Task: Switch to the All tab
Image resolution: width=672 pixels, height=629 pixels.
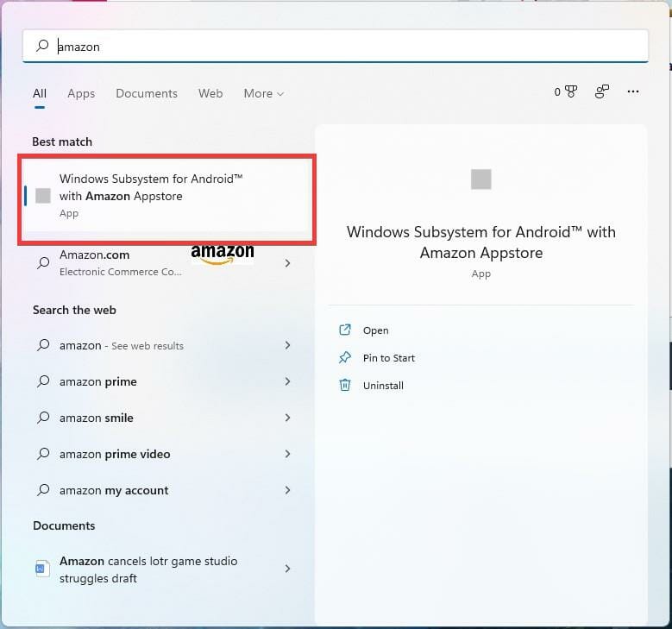Action: click(x=40, y=93)
